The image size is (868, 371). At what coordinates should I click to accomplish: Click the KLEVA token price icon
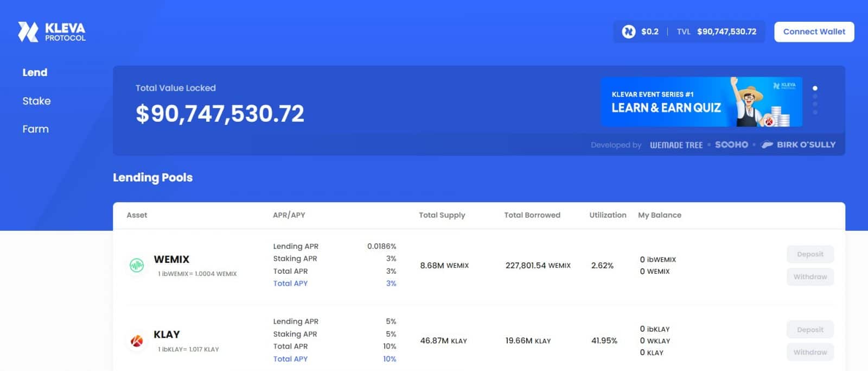point(628,32)
